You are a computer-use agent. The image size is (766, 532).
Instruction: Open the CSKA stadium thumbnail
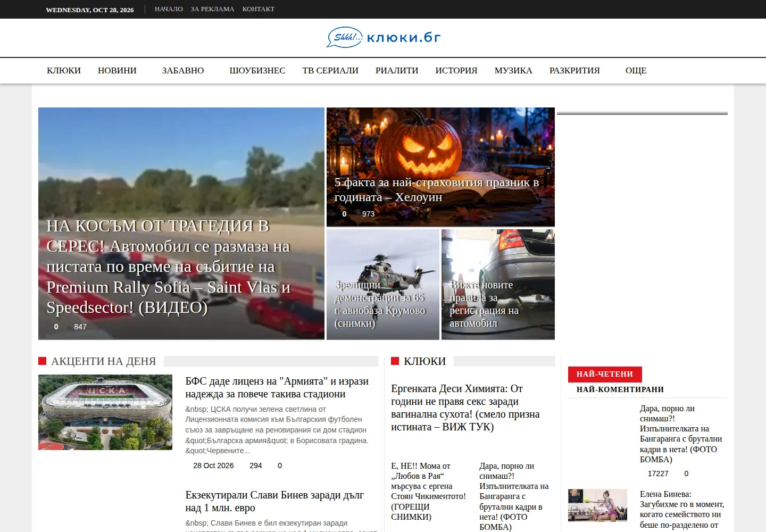click(105, 412)
